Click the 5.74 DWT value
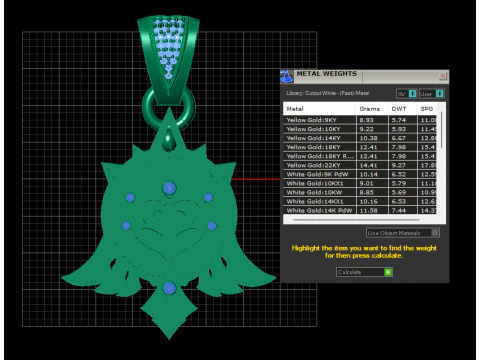The height and width of the screenshot is (360, 480). pos(399,120)
